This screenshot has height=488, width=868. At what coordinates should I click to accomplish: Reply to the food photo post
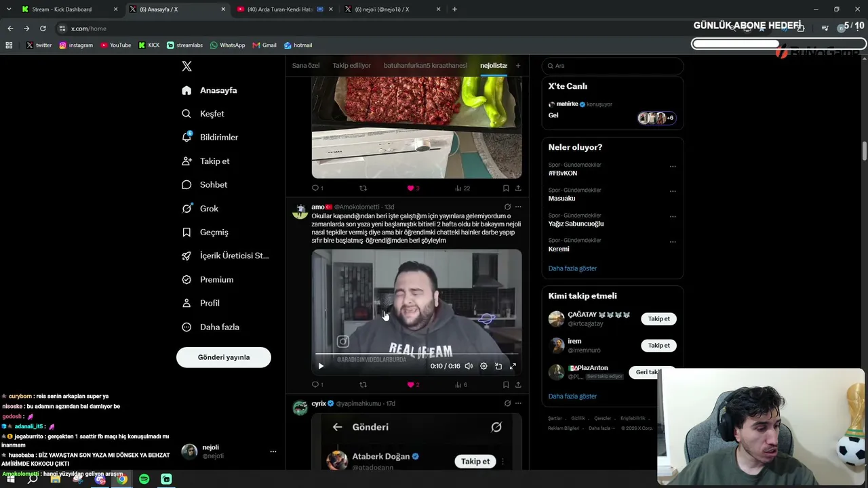coord(317,188)
